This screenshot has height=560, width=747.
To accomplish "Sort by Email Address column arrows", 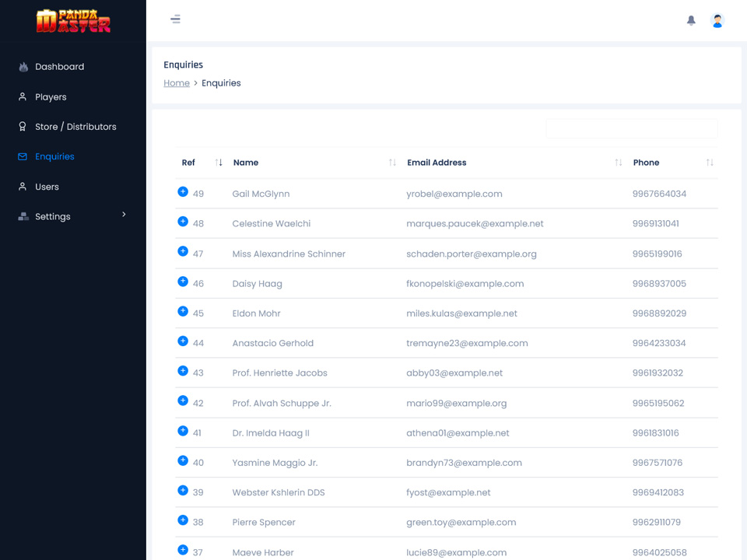I will 619,163.
